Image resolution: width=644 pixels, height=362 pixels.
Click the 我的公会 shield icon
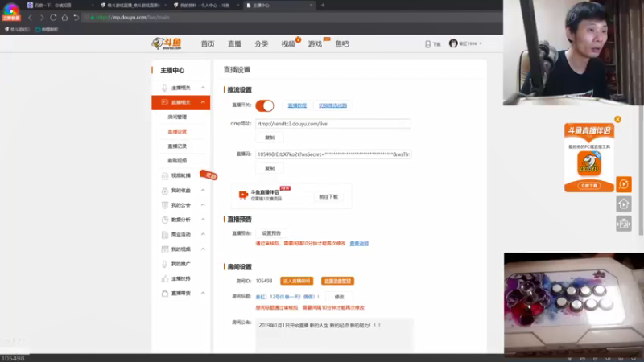(165, 205)
